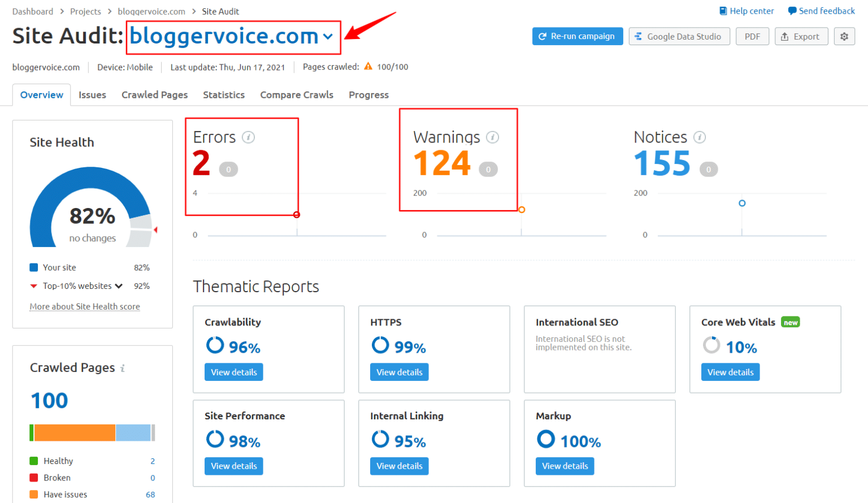This screenshot has width=868, height=503.
Task: Click Site Performance progress ring icon
Action: (x=215, y=439)
